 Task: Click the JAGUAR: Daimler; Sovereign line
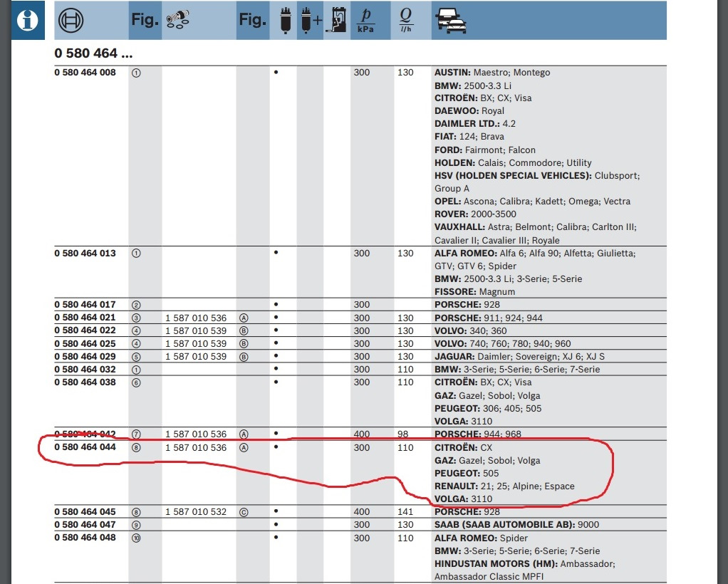click(x=519, y=357)
